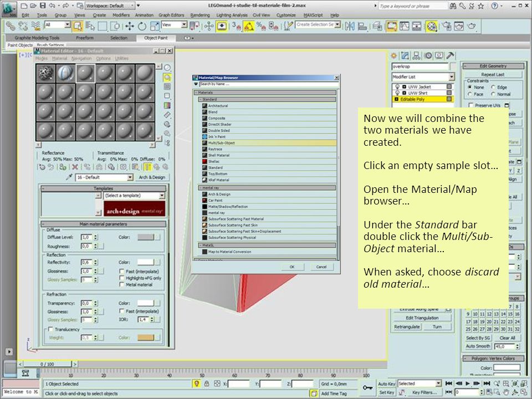Open the Workspace: Default dropdown
Screen dimensions: 532x399
[x=109, y=6]
